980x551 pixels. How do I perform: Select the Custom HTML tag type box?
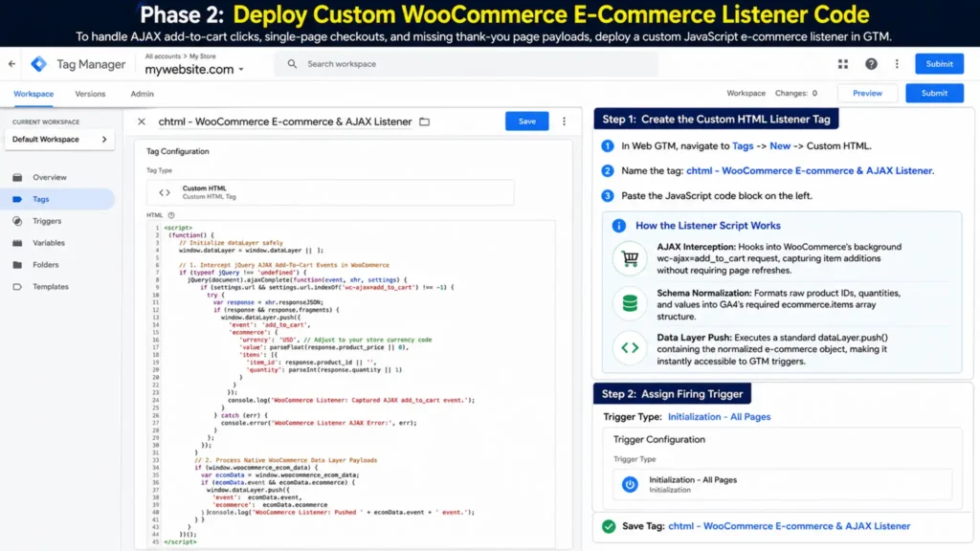point(330,192)
